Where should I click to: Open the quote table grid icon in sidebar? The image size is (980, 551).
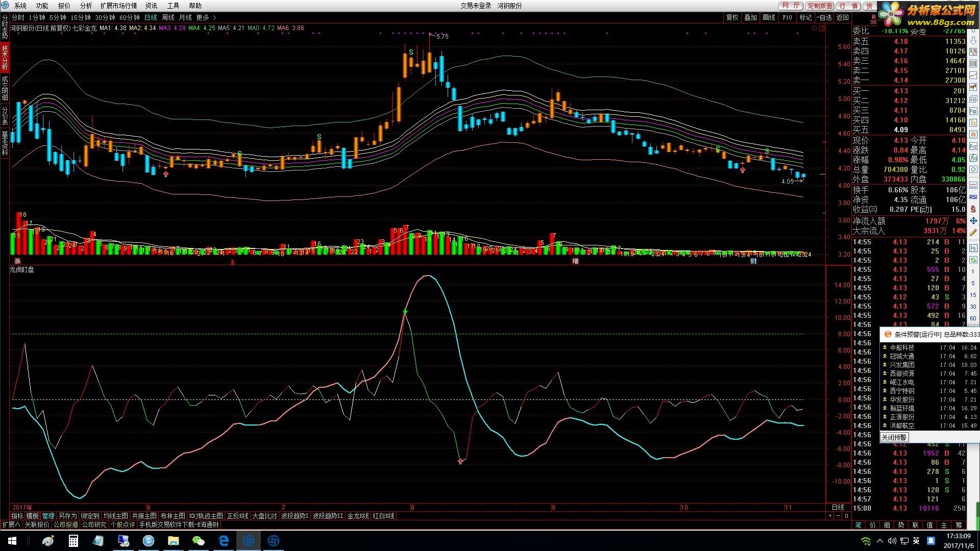[x=973, y=63]
